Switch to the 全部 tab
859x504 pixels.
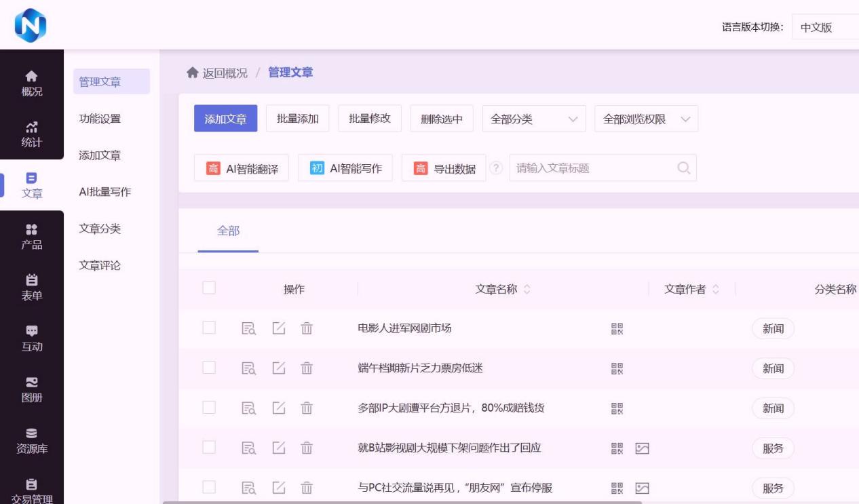coord(228,231)
